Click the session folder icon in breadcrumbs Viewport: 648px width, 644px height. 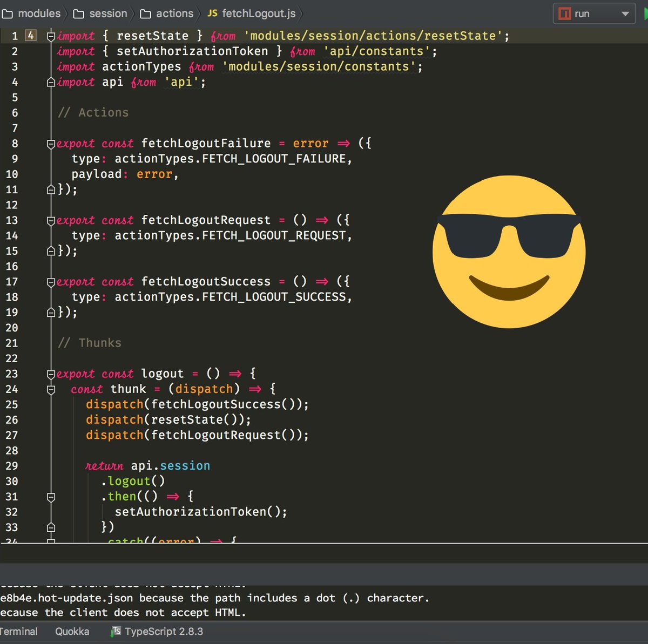point(79,14)
